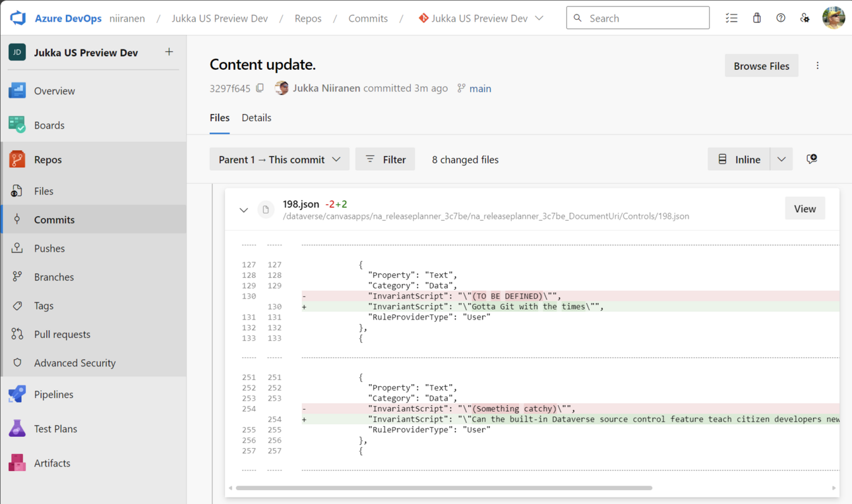This screenshot has width=852, height=504.
Task: Click the Jukka US Preview Dev breadcrumb project
Action: coord(220,18)
